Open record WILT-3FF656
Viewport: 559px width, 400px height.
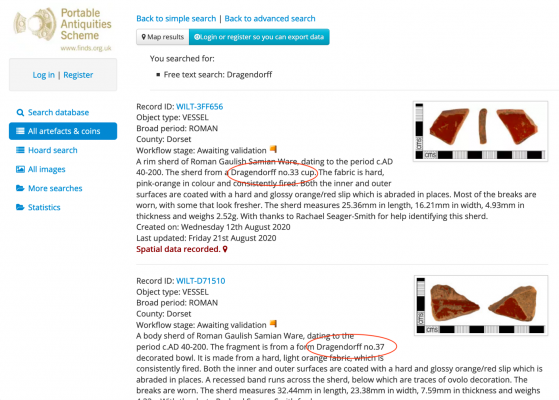tap(200, 107)
